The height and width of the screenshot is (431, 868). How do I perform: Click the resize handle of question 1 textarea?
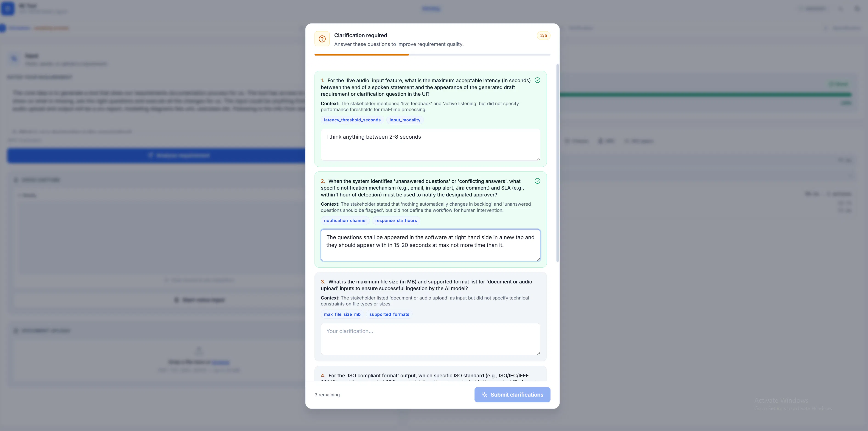[x=538, y=159]
